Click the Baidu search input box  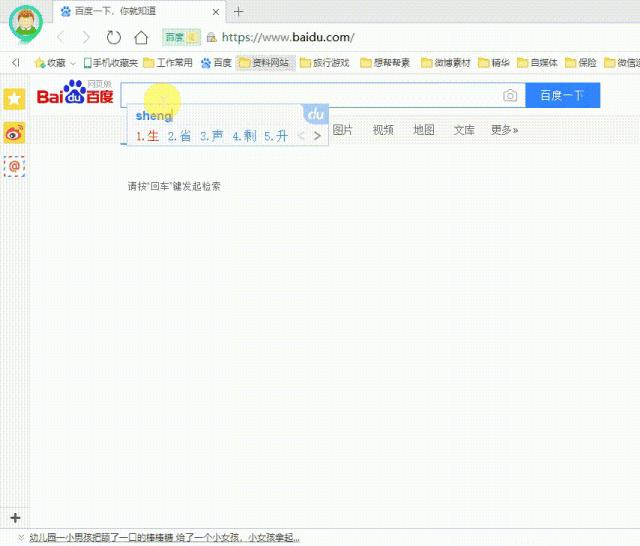point(322,95)
